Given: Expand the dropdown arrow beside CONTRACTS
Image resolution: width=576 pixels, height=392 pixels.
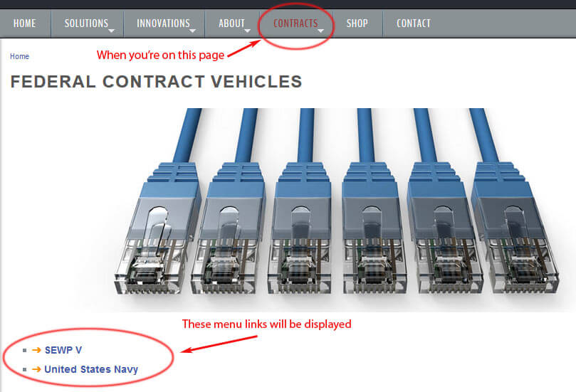Looking at the screenshot, I should pyautogui.click(x=321, y=31).
